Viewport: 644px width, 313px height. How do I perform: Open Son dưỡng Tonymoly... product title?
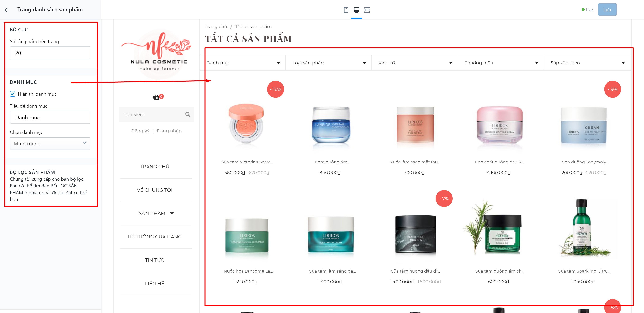click(585, 162)
